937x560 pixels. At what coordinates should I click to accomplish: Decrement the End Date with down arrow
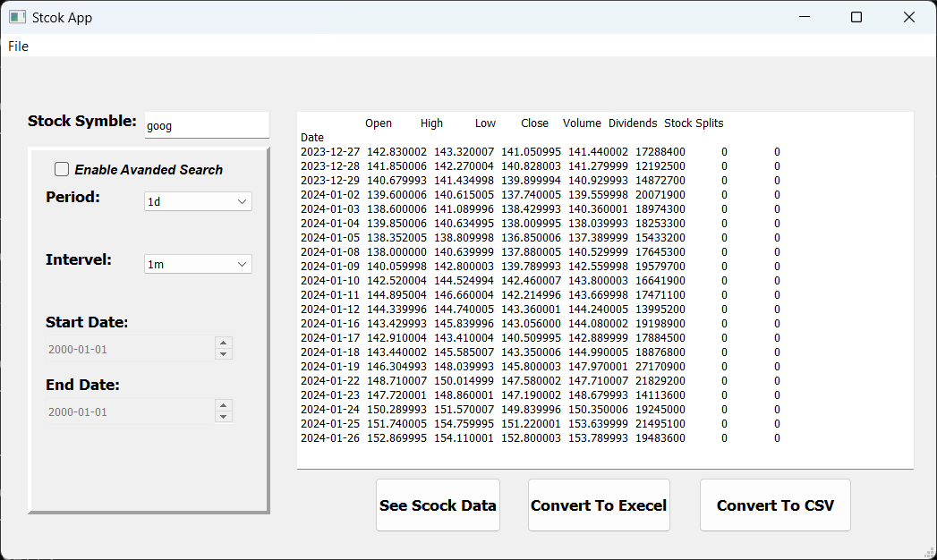pyautogui.click(x=223, y=415)
